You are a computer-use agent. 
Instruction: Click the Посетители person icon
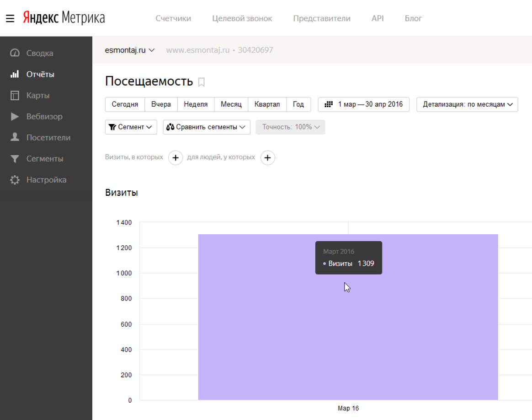pyautogui.click(x=15, y=137)
